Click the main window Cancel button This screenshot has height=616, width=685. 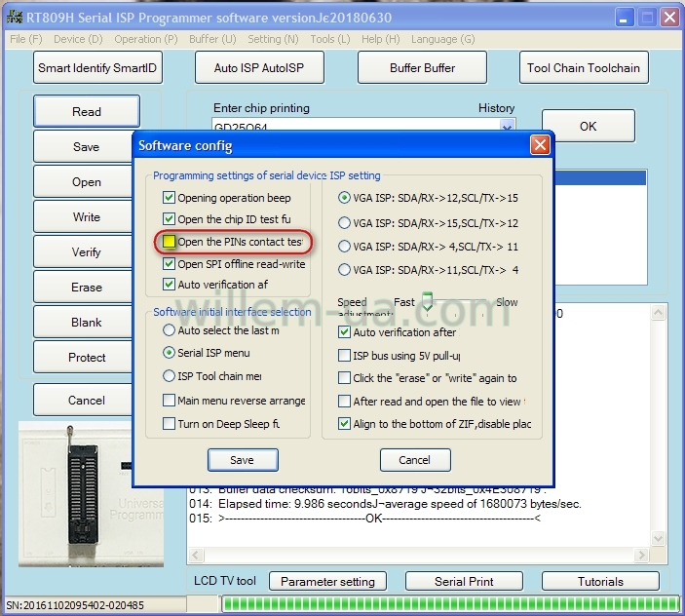83,400
